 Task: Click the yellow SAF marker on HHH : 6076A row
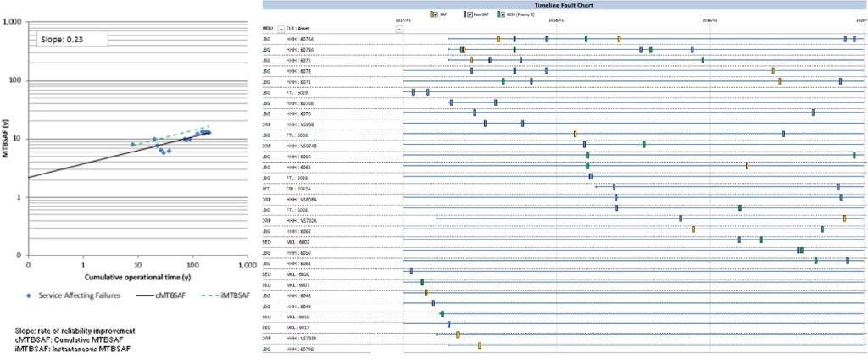tap(498, 39)
